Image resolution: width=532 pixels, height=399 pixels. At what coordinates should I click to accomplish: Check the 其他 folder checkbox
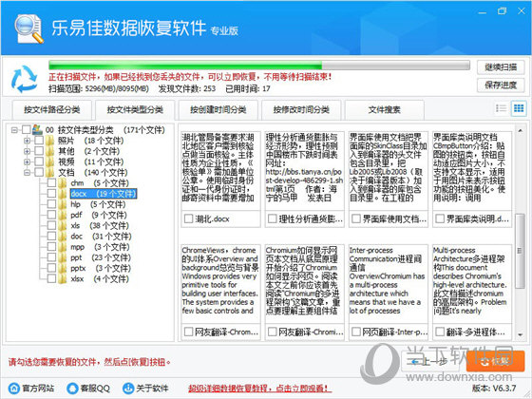coord(39,151)
